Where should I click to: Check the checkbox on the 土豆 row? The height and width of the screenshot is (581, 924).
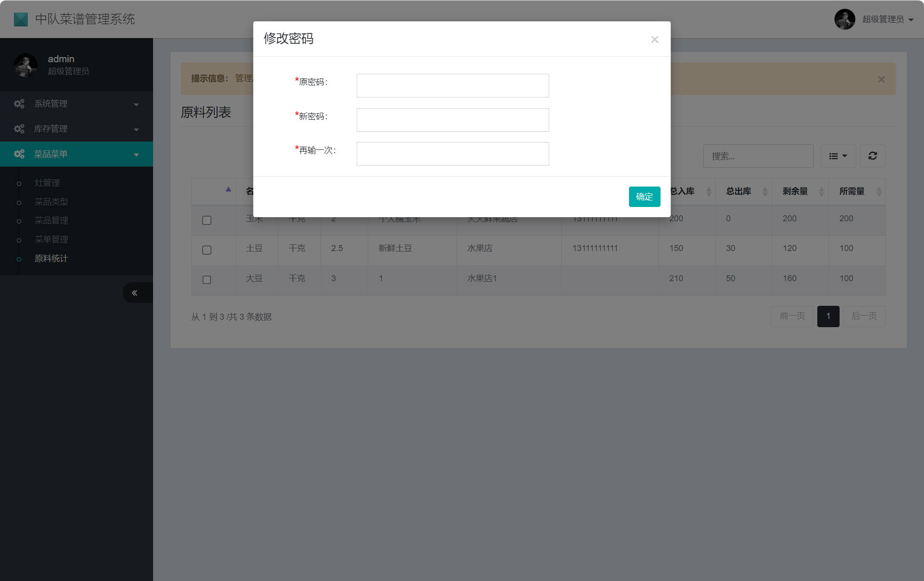[x=206, y=250]
